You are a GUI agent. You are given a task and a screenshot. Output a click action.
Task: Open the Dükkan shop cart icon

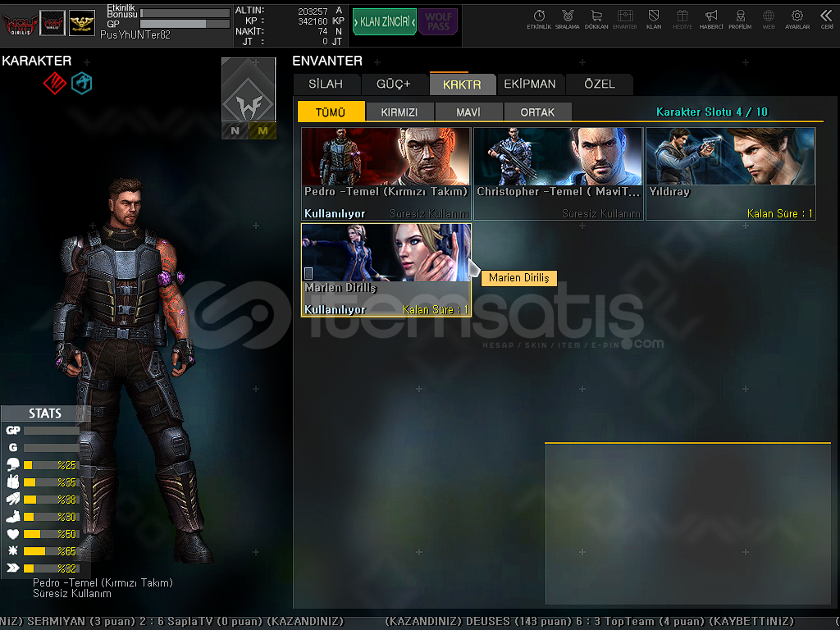click(x=596, y=19)
